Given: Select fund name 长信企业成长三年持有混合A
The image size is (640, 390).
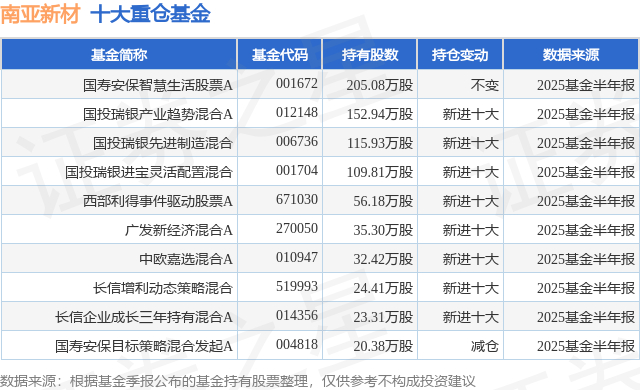Looking at the screenshot, I should pos(144,317).
